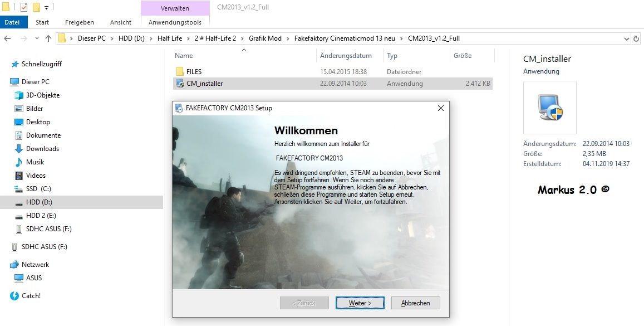Click the Bilder picture icon

click(18, 109)
